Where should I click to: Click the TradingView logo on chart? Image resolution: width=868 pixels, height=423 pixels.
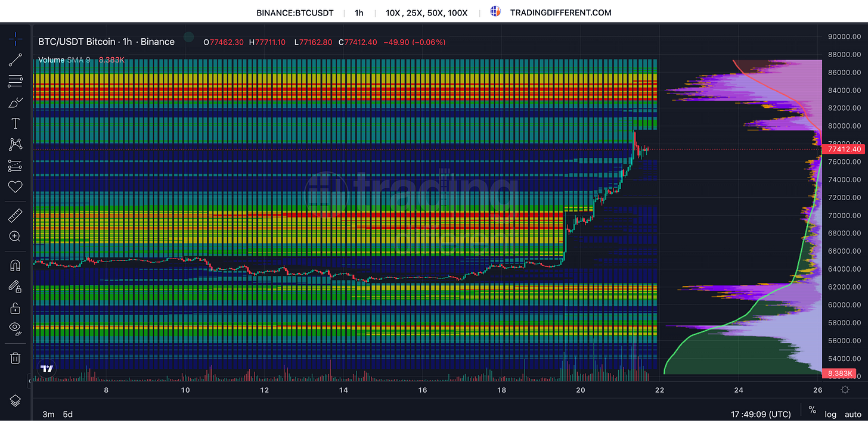[x=45, y=369]
